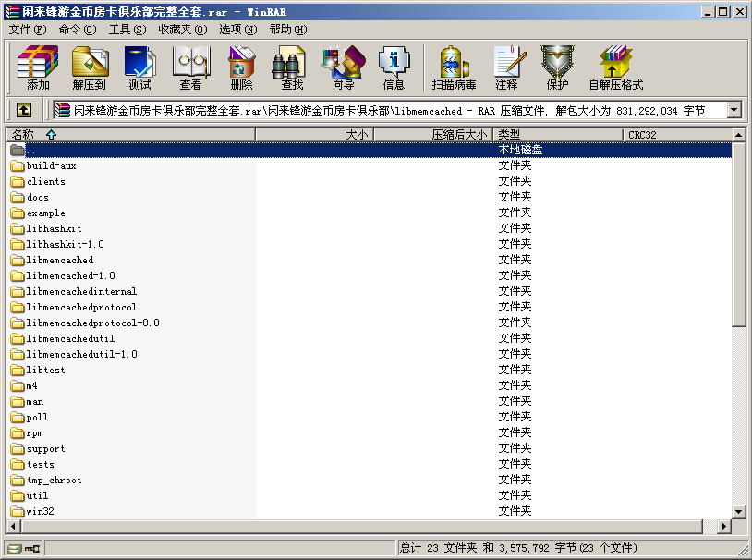Click the 删除 (Delete) toolbar icon
Screen dimensions: 752x560
[x=241, y=67]
